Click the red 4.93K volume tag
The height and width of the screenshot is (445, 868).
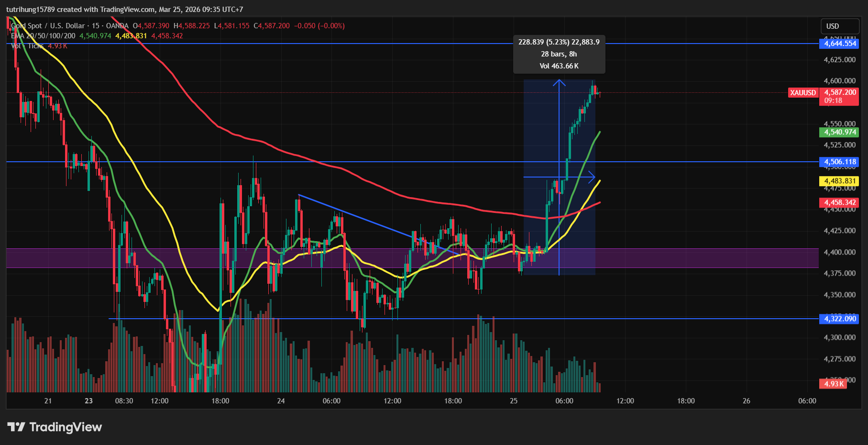(833, 384)
